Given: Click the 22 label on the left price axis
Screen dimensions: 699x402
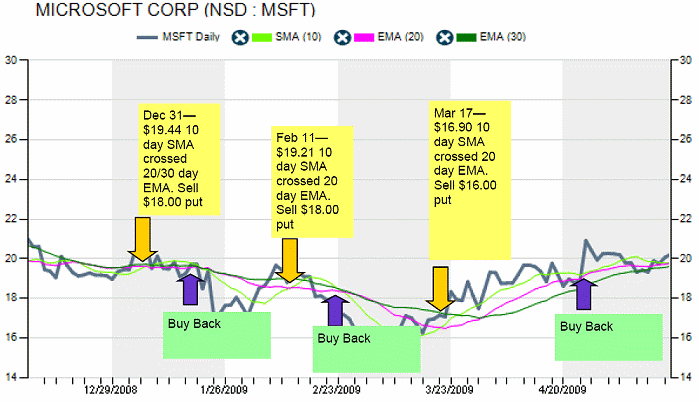Looking at the screenshot, I should pyautogui.click(x=11, y=219).
